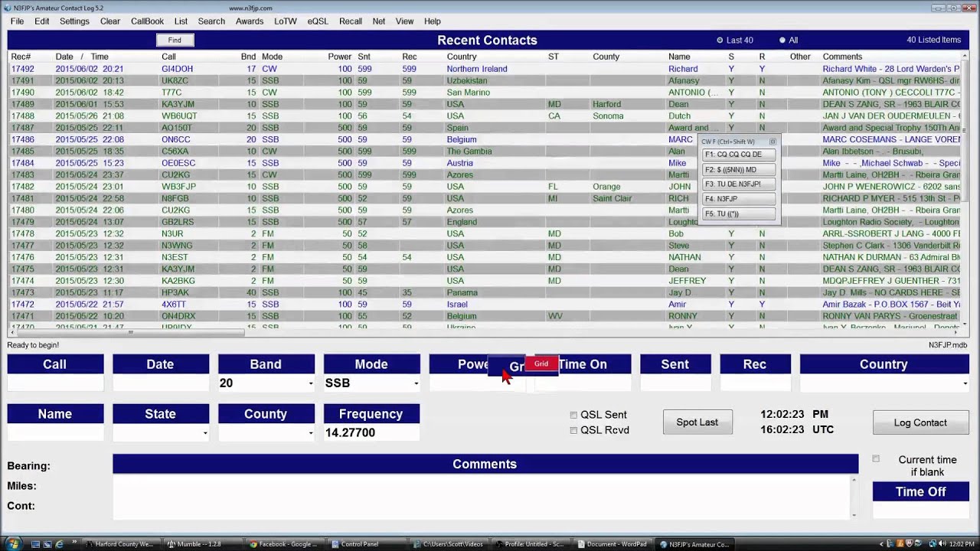Click the Find button
Viewport: 980px width, 551px height.
pos(175,41)
